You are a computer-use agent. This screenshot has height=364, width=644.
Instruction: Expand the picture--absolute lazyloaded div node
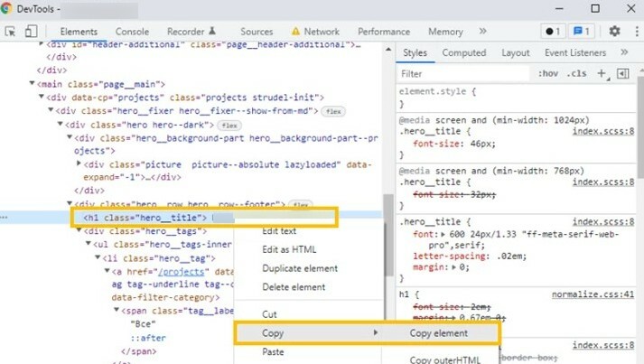[79, 163]
